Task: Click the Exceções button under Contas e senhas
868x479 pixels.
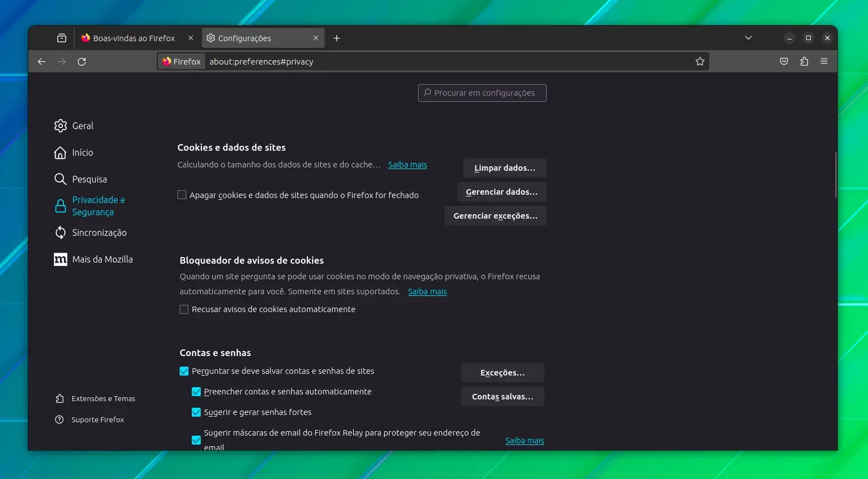Action: (503, 373)
